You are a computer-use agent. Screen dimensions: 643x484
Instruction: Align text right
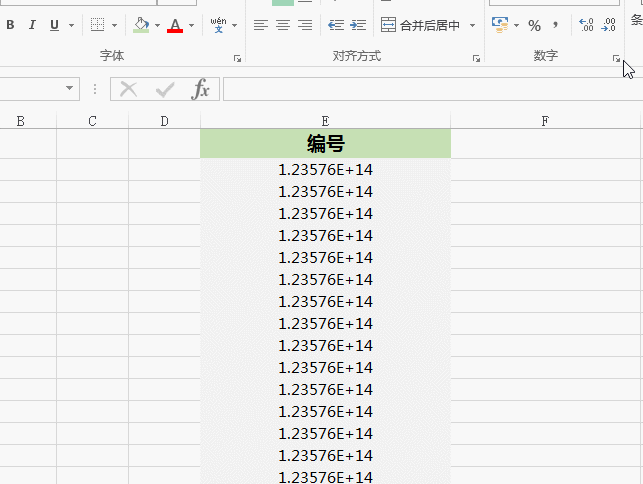coord(305,25)
